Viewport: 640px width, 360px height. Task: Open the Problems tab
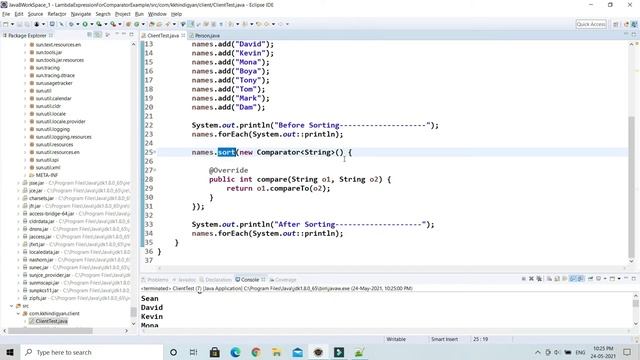click(x=155, y=280)
